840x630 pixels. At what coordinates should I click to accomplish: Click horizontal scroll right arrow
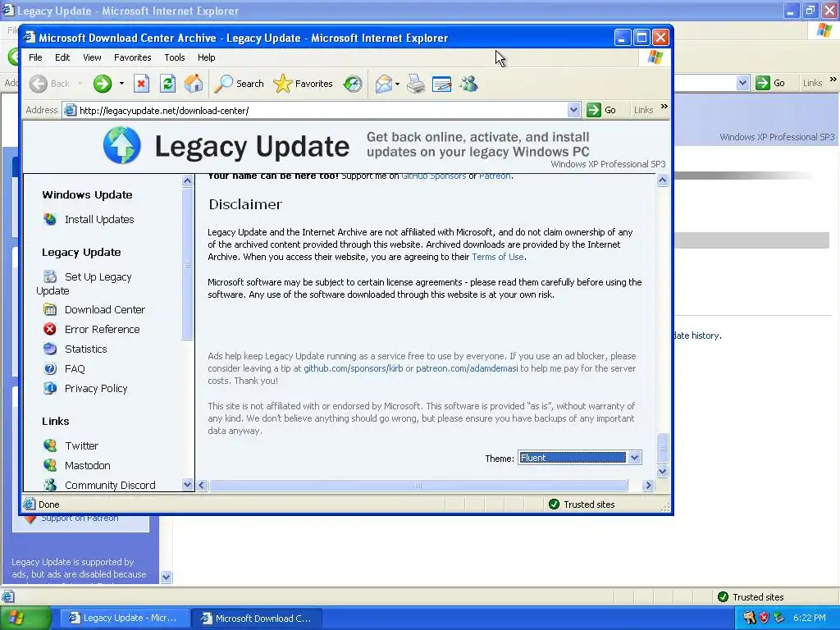(648, 486)
